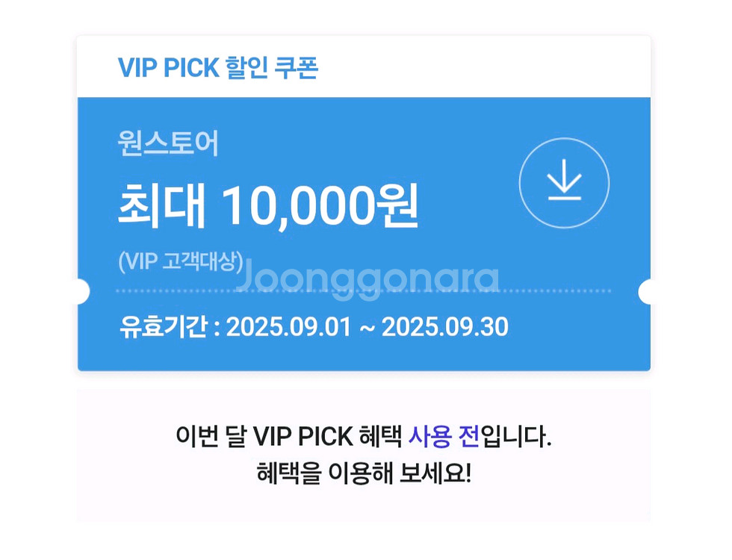The image size is (732, 560).
Task: Tap the '혜택을 이용해 보세요!' message
Action: (364, 473)
